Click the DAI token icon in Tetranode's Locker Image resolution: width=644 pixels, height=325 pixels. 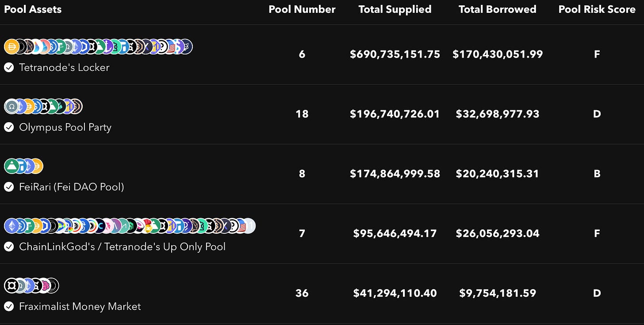tap(11, 46)
